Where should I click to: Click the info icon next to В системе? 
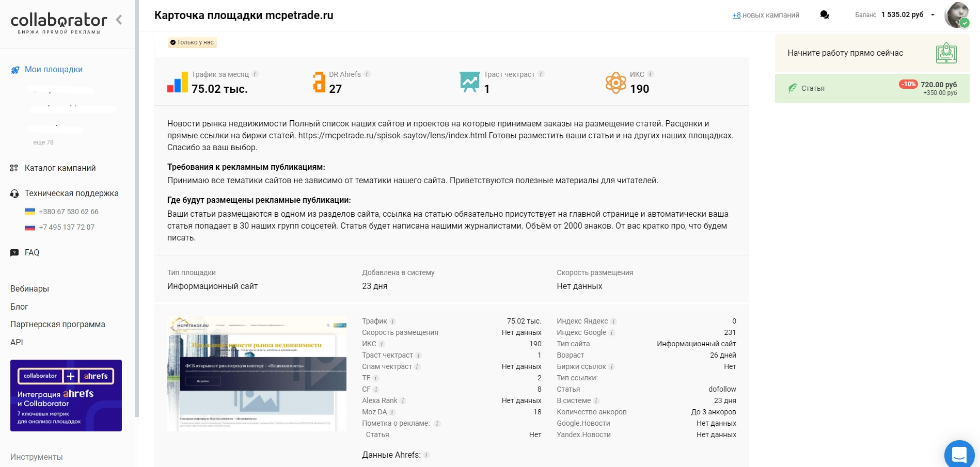596,401
